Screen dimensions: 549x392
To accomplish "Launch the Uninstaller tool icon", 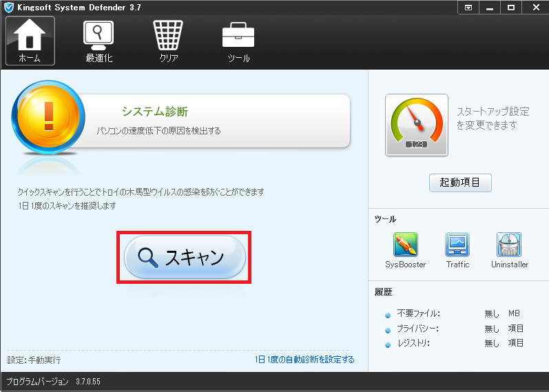I will coord(509,245).
